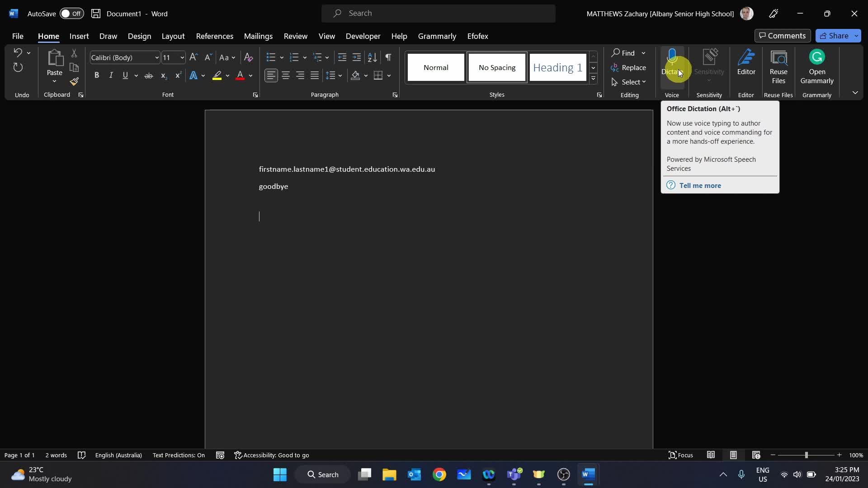
Task: Switch to Read Mode view
Action: [x=711, y=455]
